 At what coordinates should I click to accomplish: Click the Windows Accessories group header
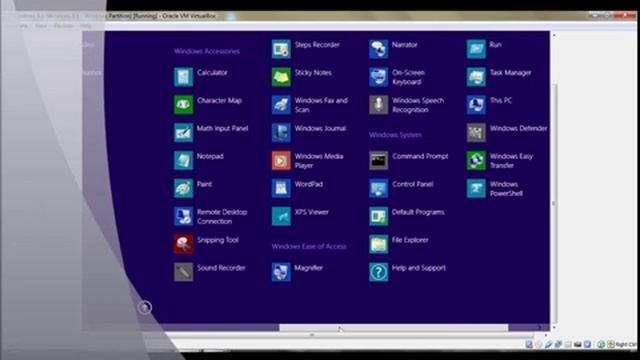pos(207,51)
